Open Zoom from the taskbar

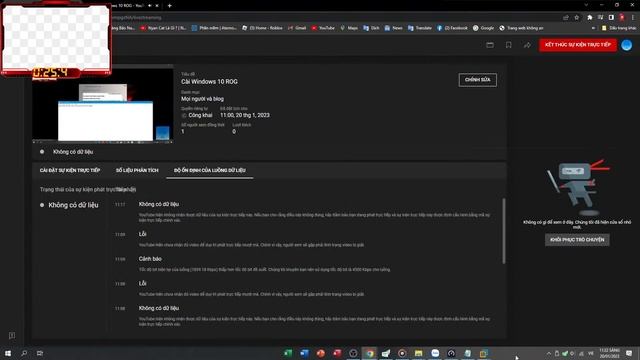pos(435,353)
